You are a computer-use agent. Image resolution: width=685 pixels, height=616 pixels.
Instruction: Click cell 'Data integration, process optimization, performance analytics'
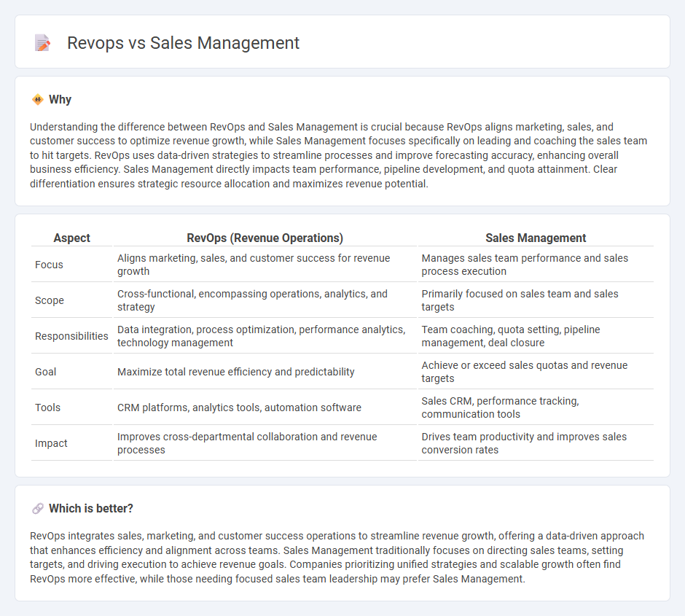tap(265, 336)
